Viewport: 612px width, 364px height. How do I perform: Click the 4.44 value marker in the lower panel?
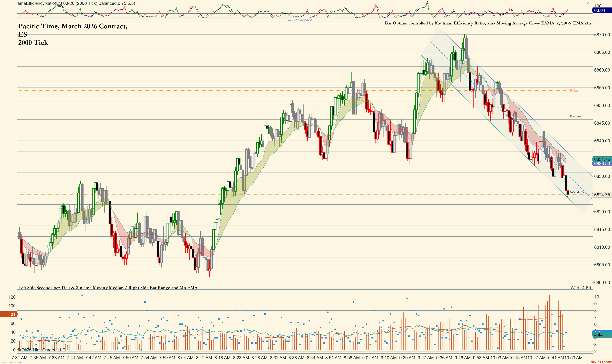click(602, 335)
